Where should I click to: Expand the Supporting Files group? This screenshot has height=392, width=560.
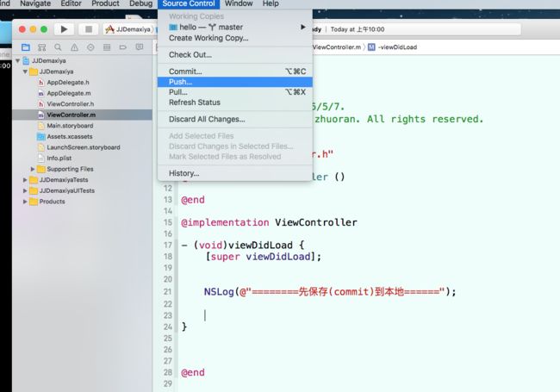[x=33, y=169]
